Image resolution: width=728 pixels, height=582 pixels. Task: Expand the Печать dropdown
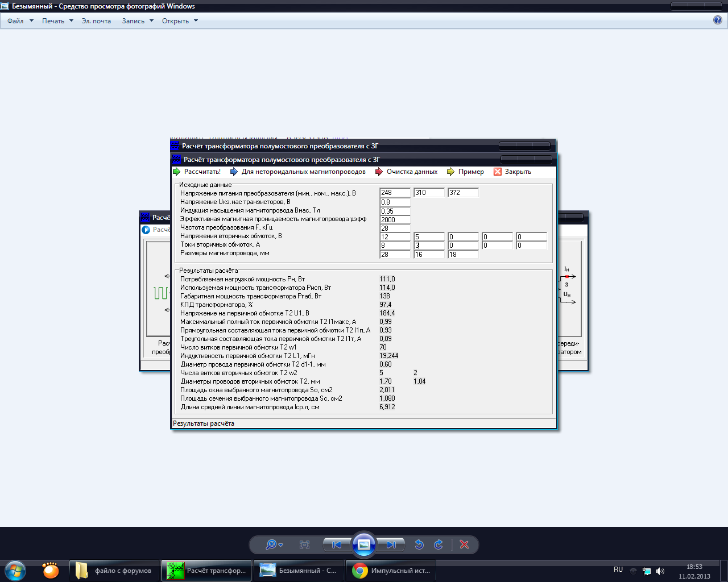(57, 21)
